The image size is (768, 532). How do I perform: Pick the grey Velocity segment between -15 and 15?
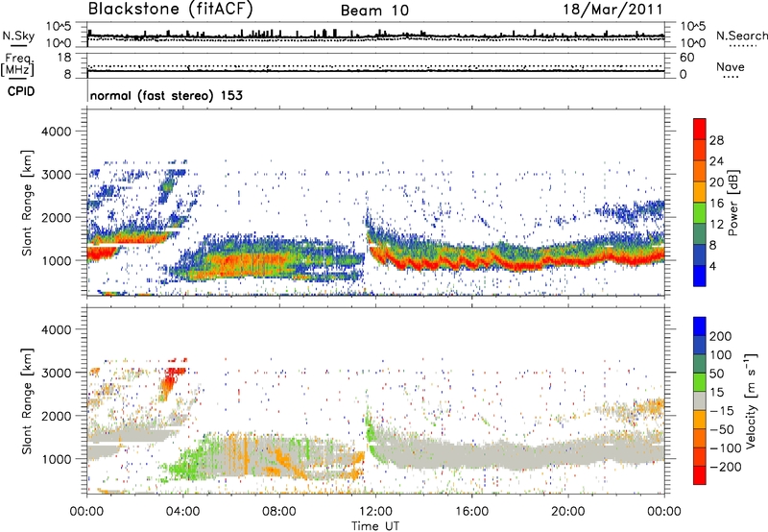click(x=700, y=400)
